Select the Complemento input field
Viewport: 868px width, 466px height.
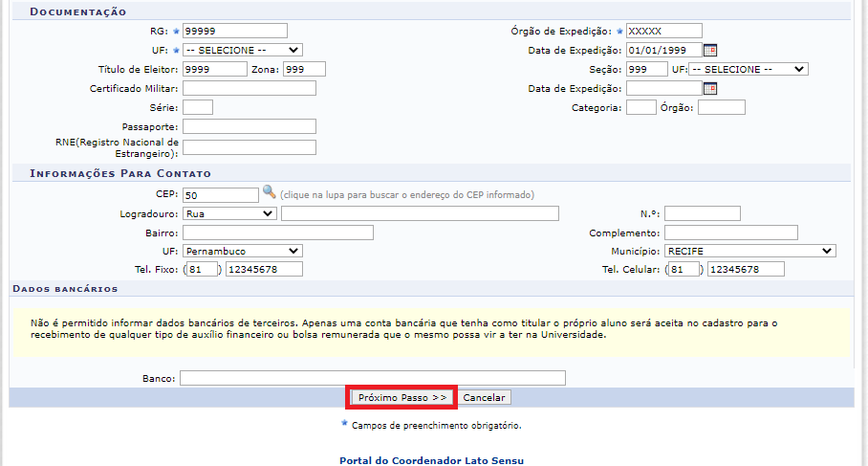[x=730, y=233]
